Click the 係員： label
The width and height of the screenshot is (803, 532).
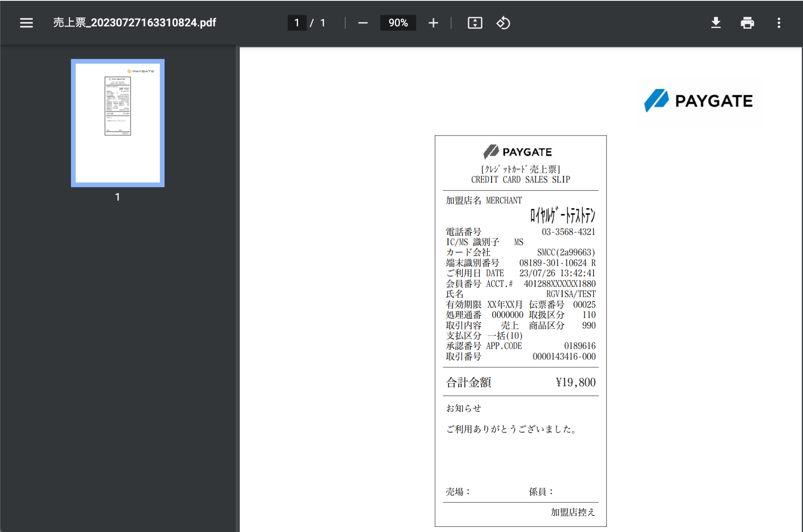point(541,492)
